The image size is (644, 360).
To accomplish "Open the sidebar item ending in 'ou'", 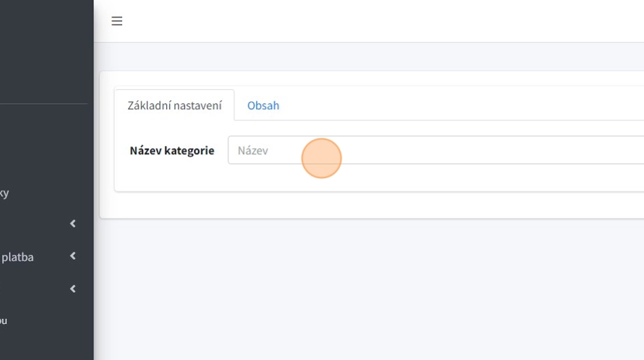I will [4, 320].
